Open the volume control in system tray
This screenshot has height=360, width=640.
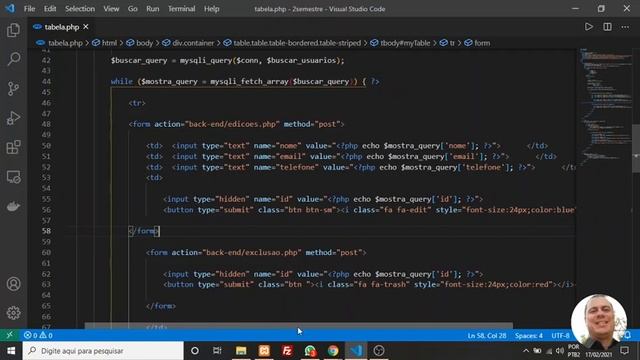click(x=560, y=351)
